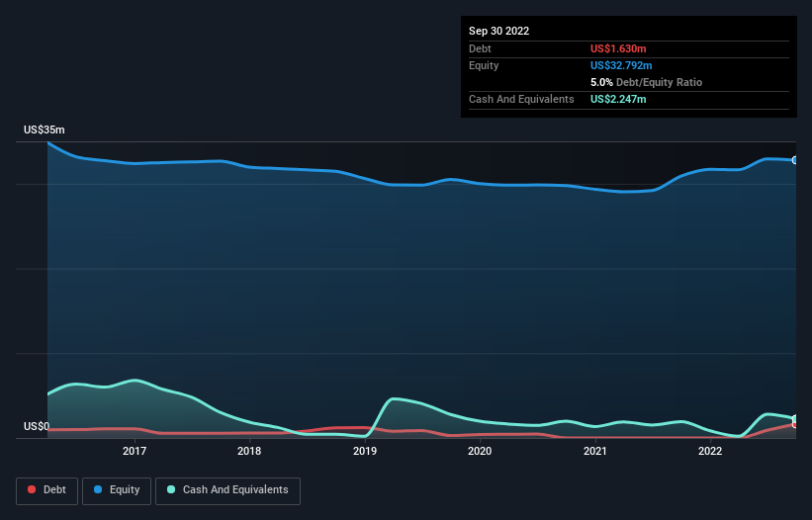812x520 pixels.
Task: Click the red Debt endpoint marker
Action: [x=795, y=425]
